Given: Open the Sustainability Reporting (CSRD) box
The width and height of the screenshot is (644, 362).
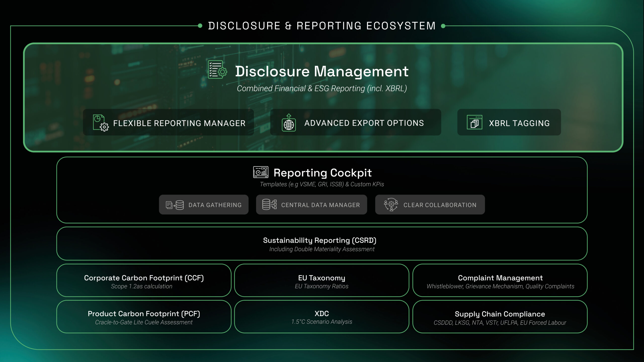Looking at the screenshot, I should pos(322,244).
